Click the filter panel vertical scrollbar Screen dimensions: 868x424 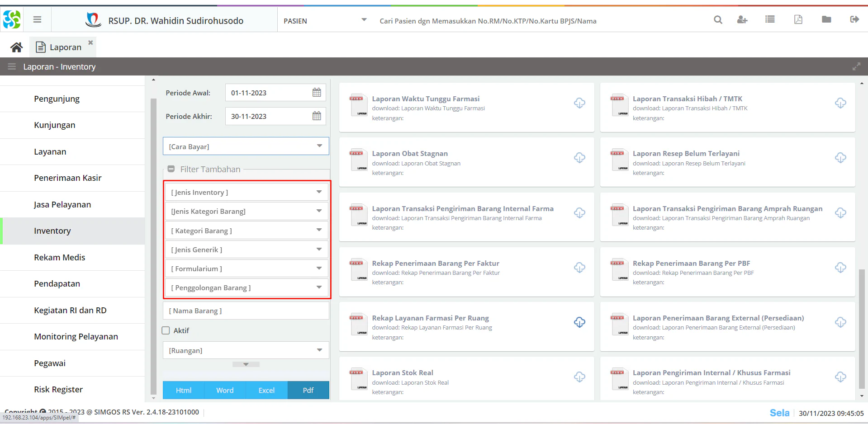click(x=153, y=246)
